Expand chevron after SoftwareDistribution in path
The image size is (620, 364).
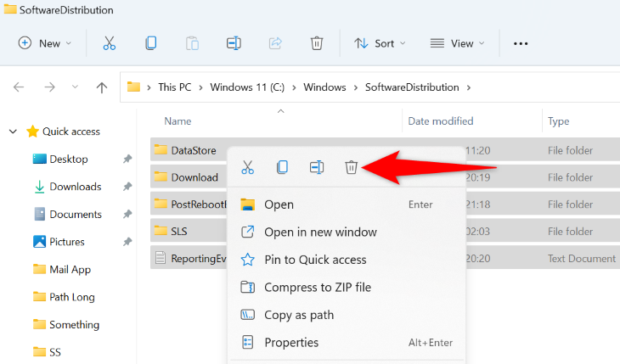pyautogui.click(x=469, y=87)
